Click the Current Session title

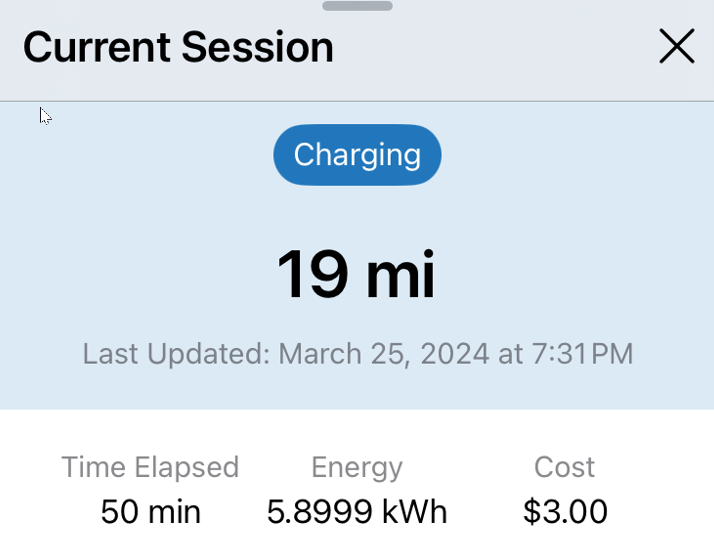(178, 47)
